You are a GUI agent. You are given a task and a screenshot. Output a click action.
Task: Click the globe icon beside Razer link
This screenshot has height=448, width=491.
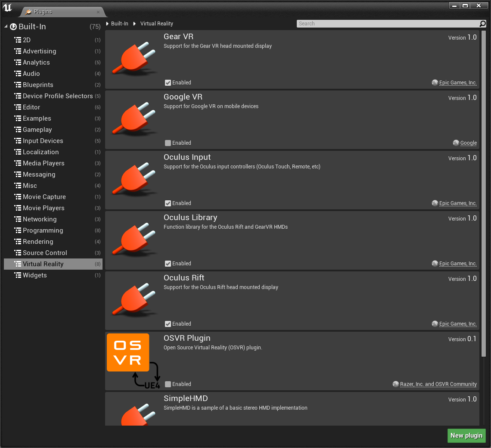click(396, 384)
